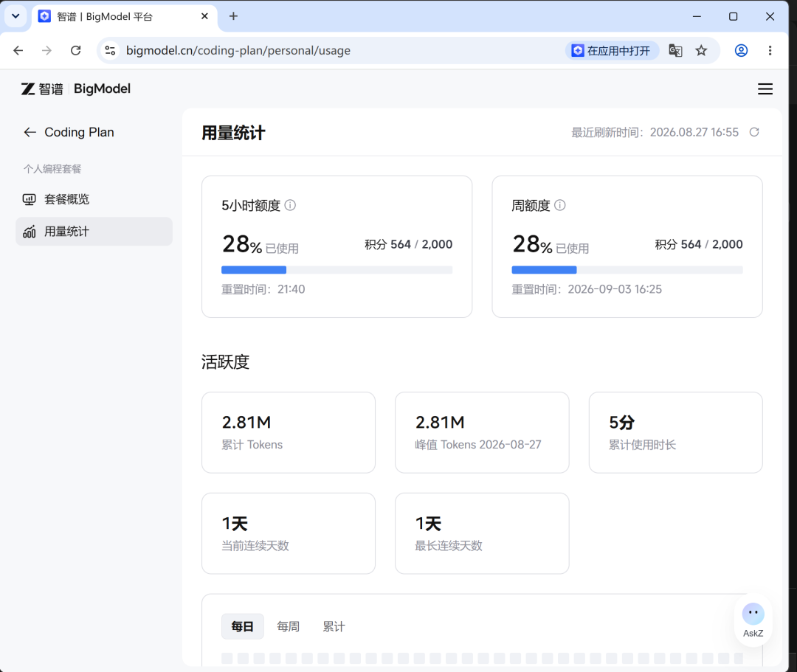Select 用量统计 in the sidebar
797x672 pixels.
coord(94,232)
